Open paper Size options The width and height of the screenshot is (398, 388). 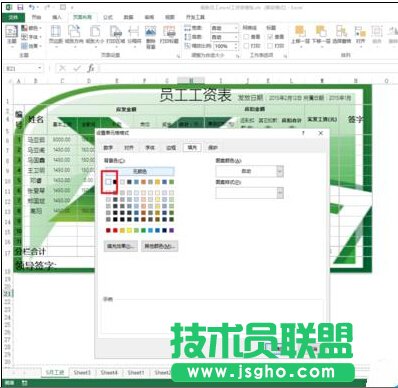95,35
